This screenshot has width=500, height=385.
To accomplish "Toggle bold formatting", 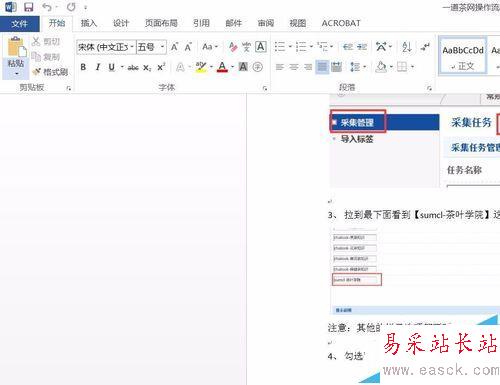I will (x=83, y=67).
